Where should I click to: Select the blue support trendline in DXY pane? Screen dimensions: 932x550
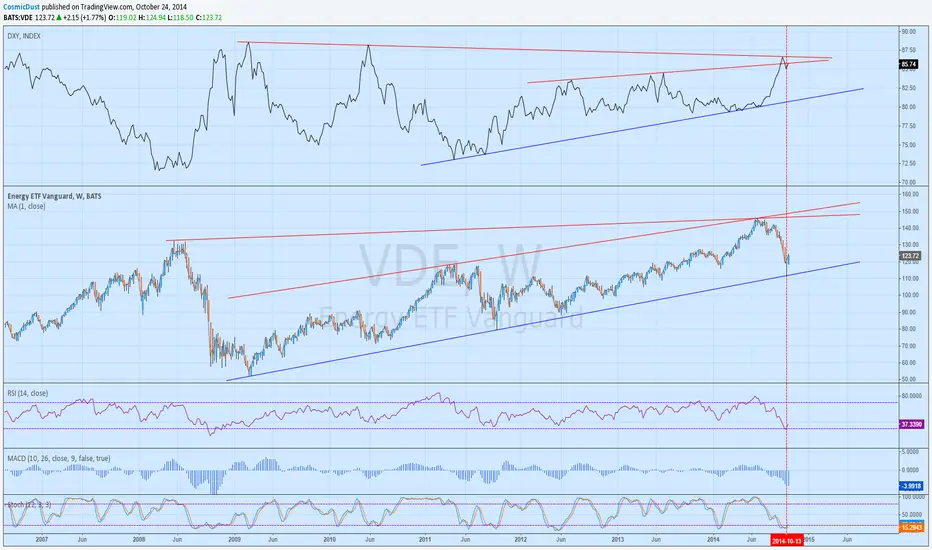click(642, 127)
